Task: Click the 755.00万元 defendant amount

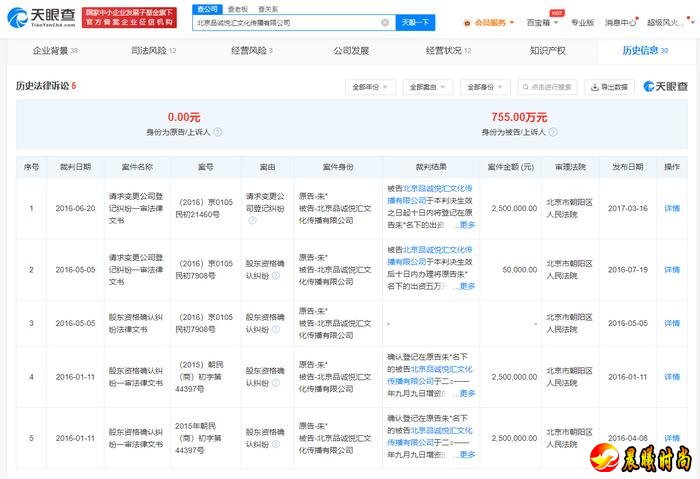Action: [519, 117]
